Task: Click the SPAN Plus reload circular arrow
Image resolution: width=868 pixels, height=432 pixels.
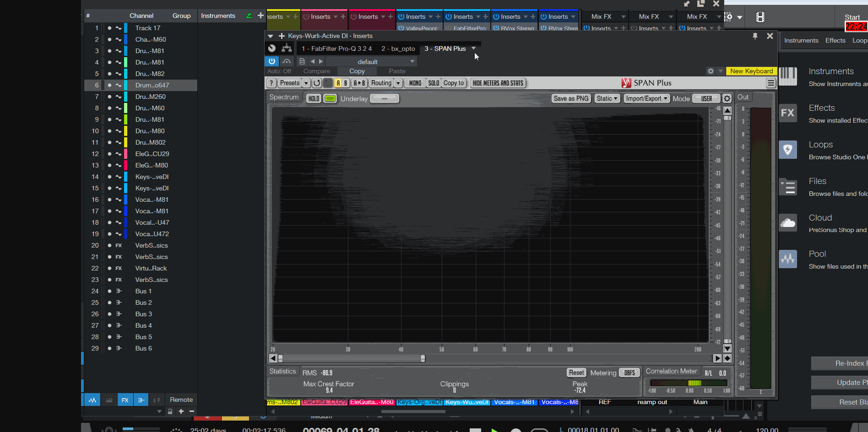Action: 317,83
